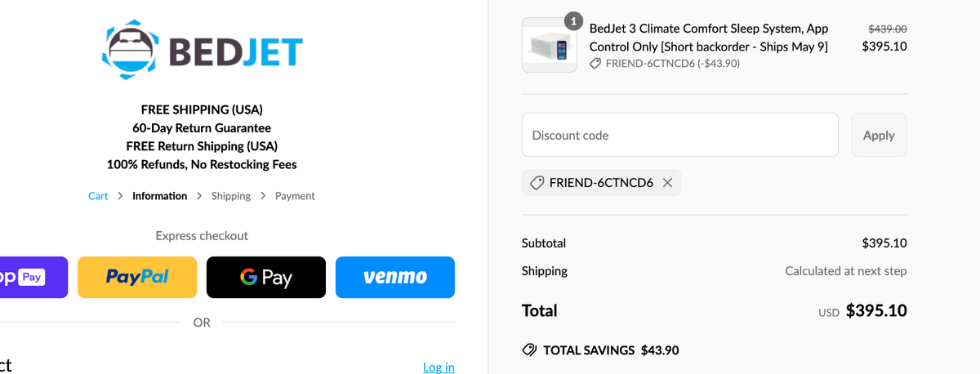Remove the FRIEND-6CTNCD6 discount code
Screen dimensions: 980x374
point(667,183)
